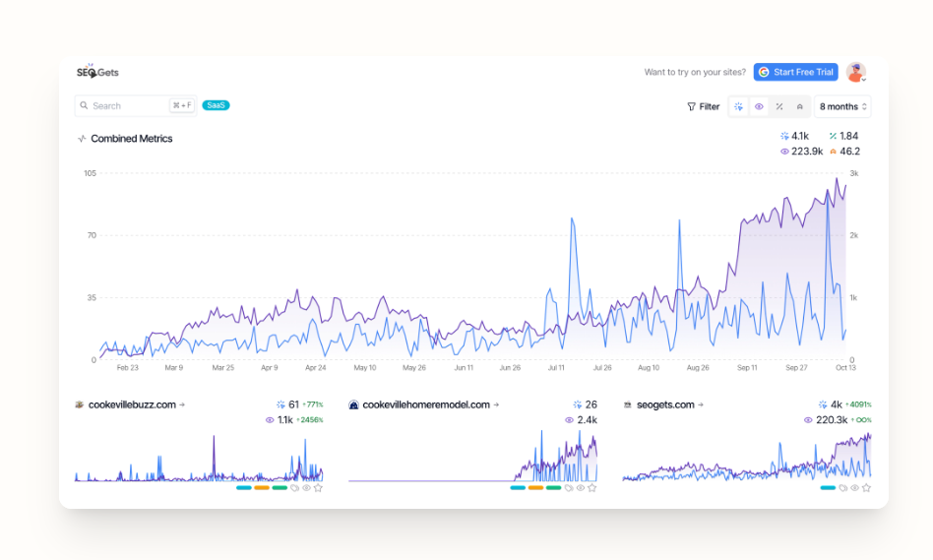Click the tag icon on cookevillebuzz.com card
Viewport: 933px width, 560px height.
pyautogui.click(x=294, y=488)
